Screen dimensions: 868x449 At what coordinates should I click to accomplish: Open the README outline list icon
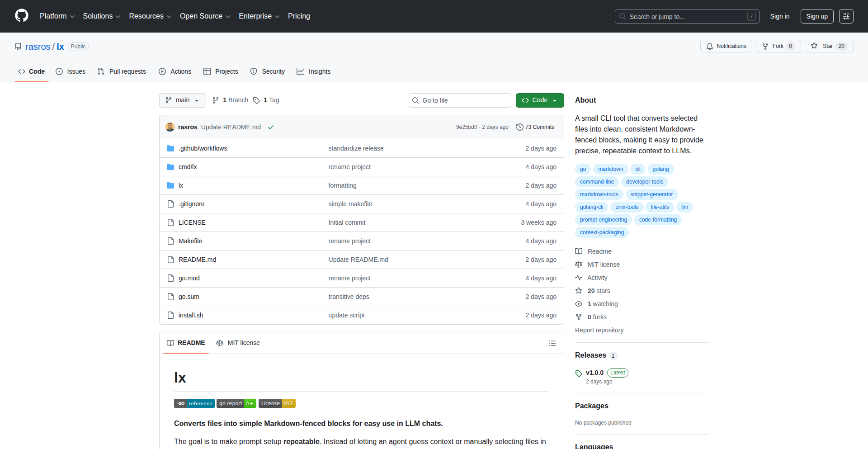(552, 343)
